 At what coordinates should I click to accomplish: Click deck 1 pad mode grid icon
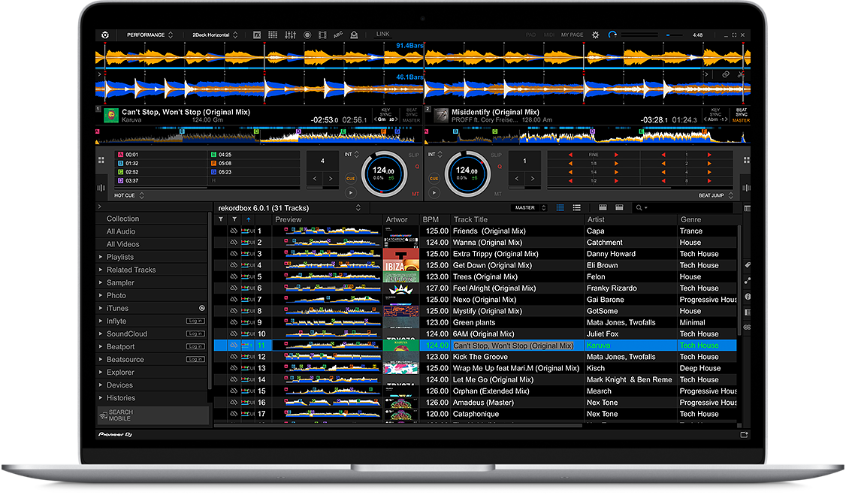(x=101, y=160)
